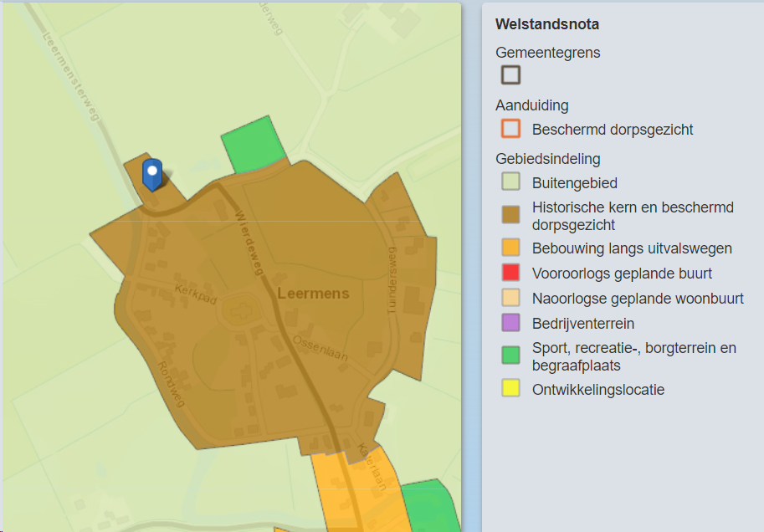
Task: Click the red Vooroorlogs geplande buurt swatch
Action: 510,273
